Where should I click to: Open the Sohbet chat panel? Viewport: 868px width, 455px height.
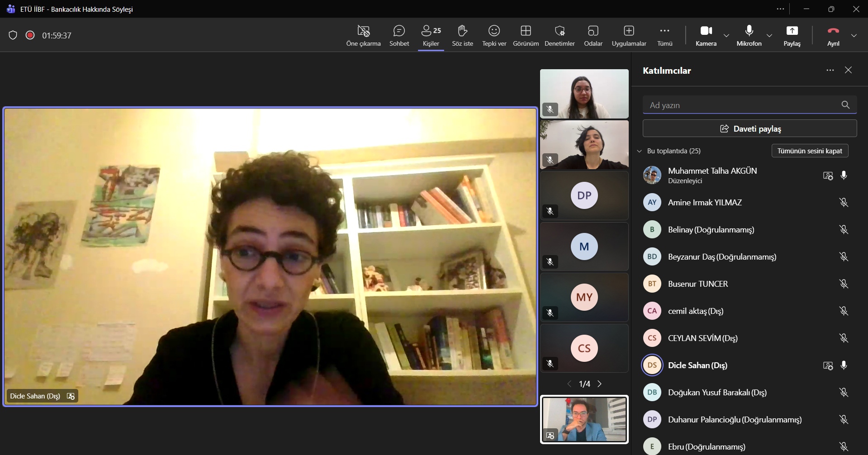click(399, 35)
